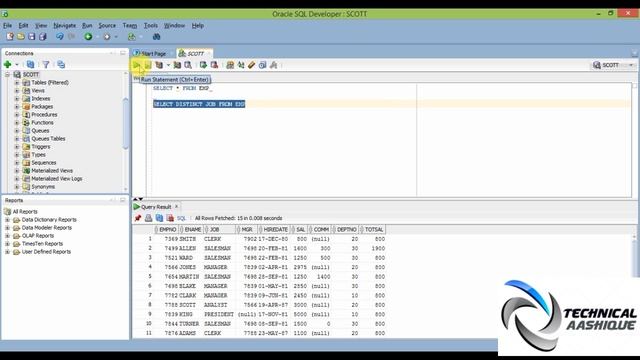Select the SCOTT worksheet tab

[x=195, y=53]
